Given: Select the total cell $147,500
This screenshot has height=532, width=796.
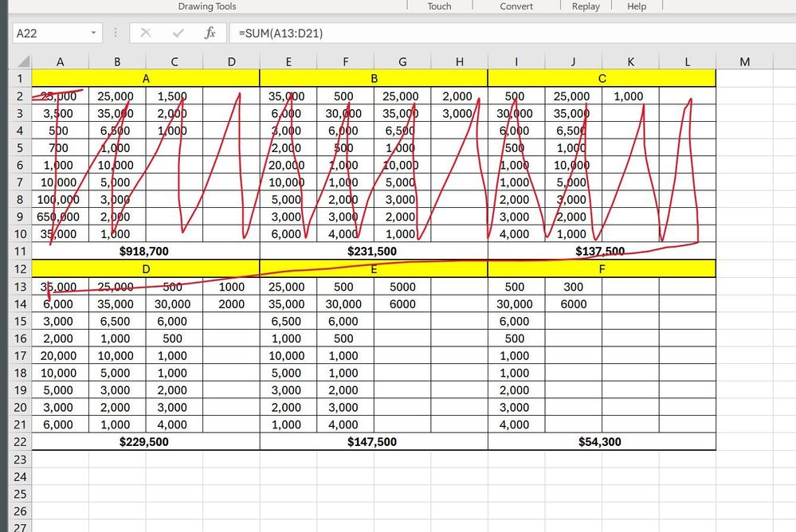Looking at the screenshot, I should [374, 442].
